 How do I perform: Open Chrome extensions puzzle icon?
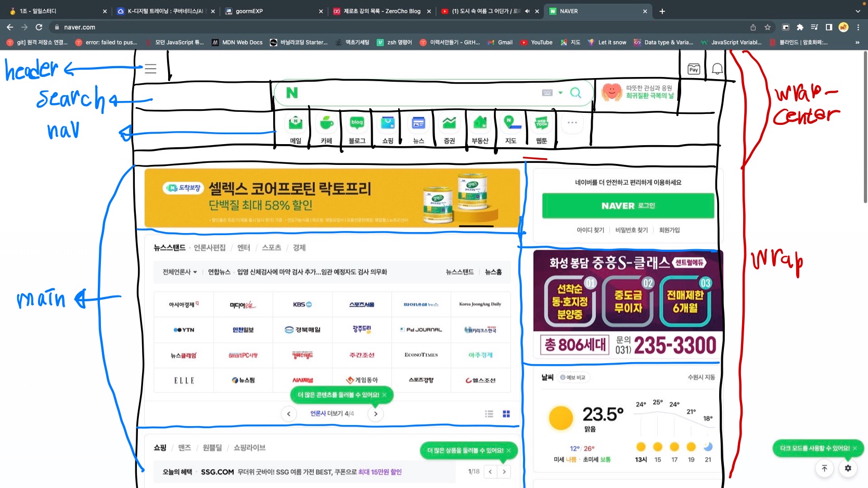[800, 27]
